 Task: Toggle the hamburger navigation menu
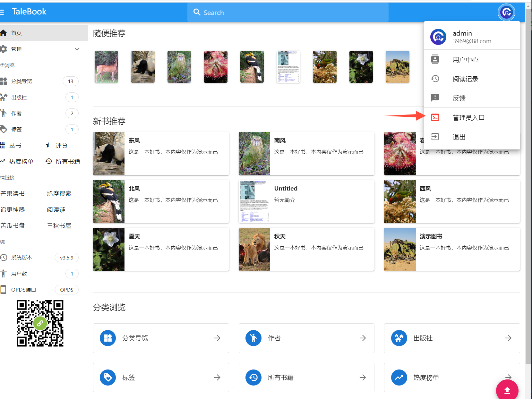(x=2, y=12)
